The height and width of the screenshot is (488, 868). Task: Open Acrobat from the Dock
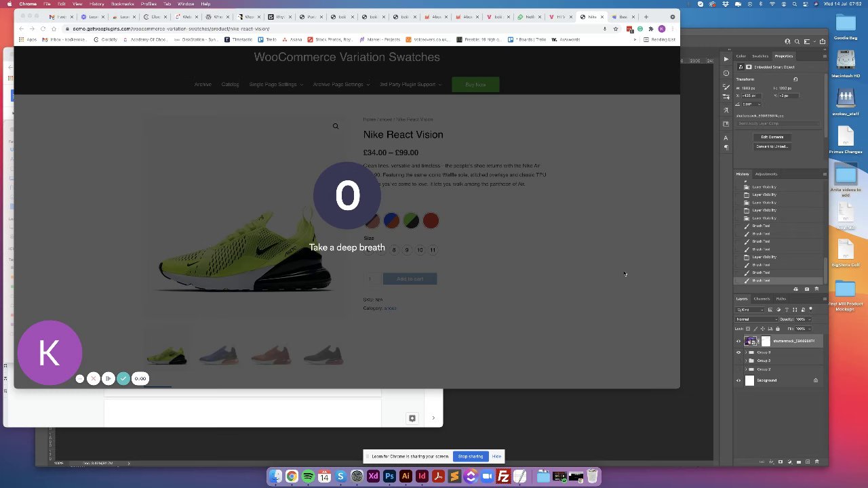[x=438, y=477]
